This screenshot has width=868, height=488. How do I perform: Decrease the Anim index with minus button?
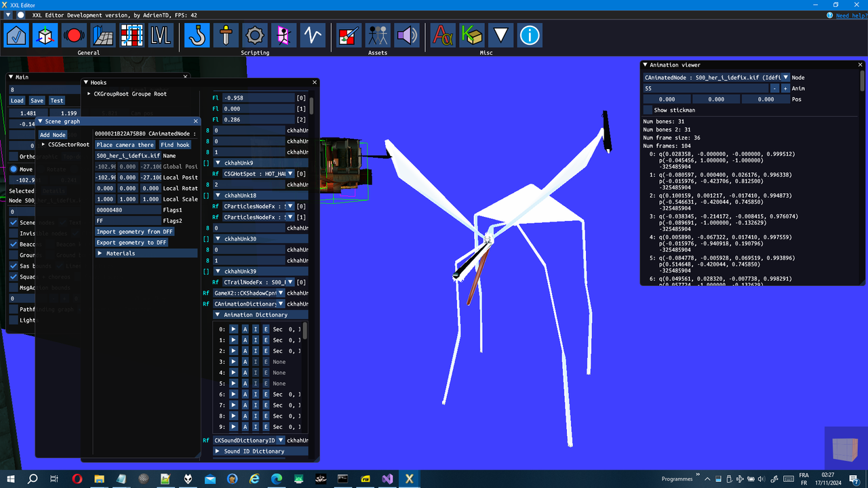tap(775, 88)
